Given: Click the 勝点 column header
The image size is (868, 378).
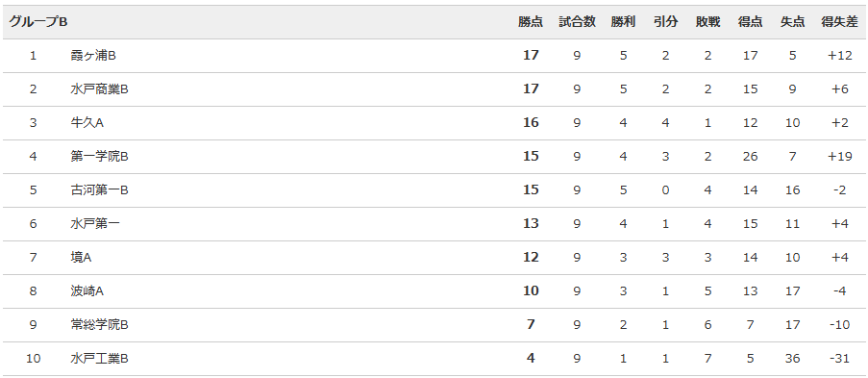Looking at the screenshot, I should click(531, 22).
